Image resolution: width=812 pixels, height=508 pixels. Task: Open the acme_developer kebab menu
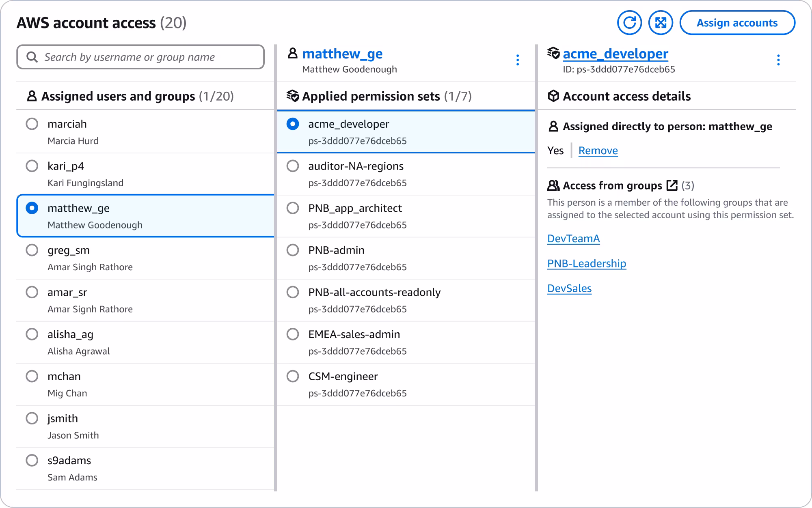click(778, 60)
